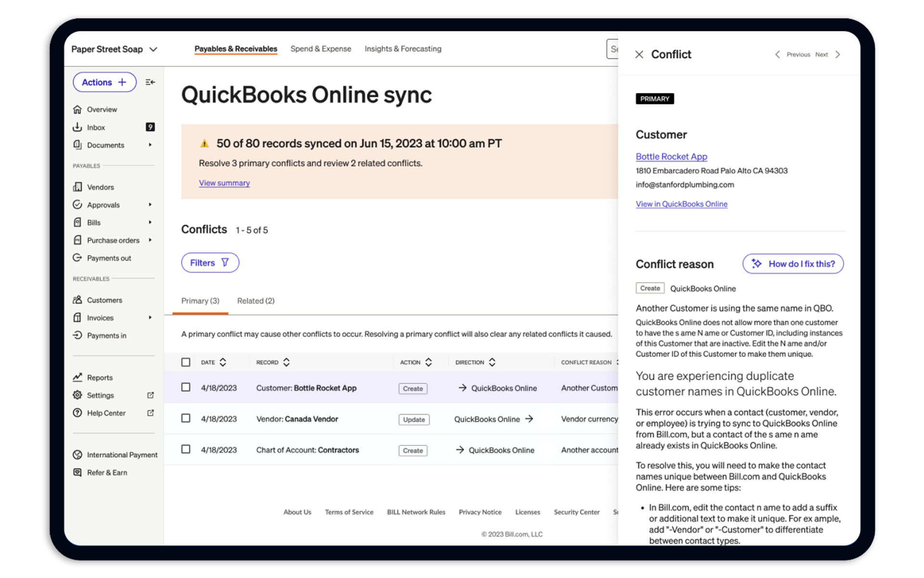Expand the Documents submenu arrow
The width and height of the screenshot is (924, 578).
point(150,145)
